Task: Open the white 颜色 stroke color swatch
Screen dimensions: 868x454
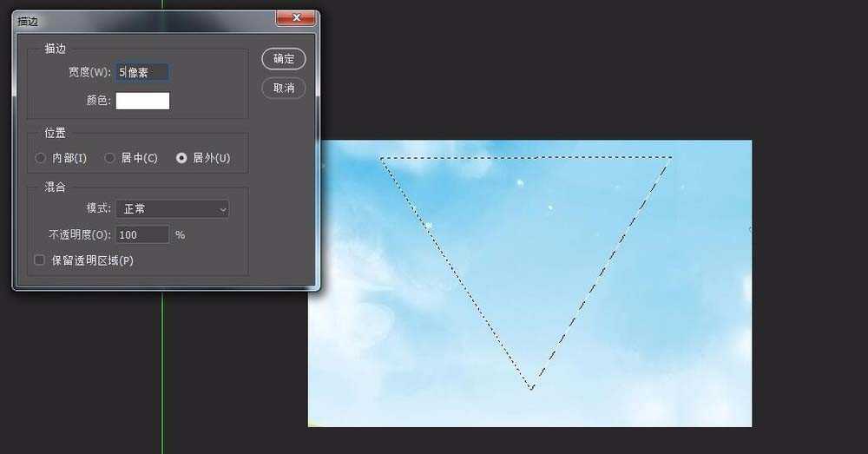Action: click(142, 101)
